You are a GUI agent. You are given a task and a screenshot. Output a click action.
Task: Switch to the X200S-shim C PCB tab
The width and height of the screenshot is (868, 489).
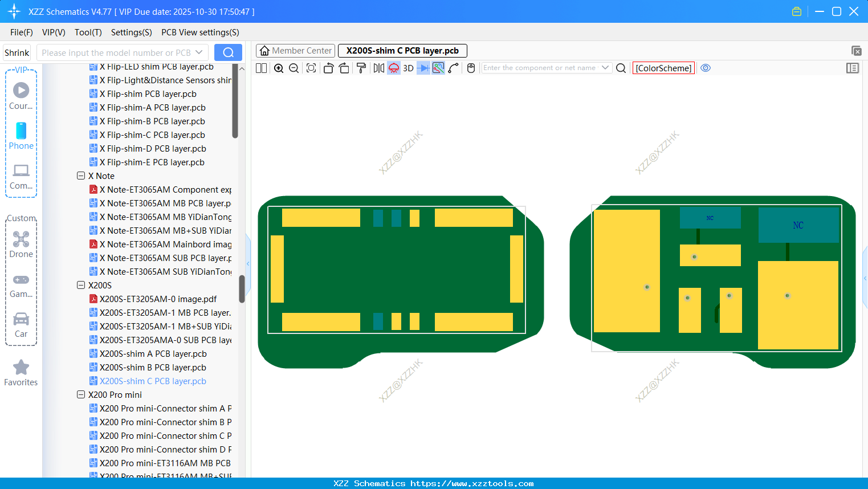pos(402,51)
